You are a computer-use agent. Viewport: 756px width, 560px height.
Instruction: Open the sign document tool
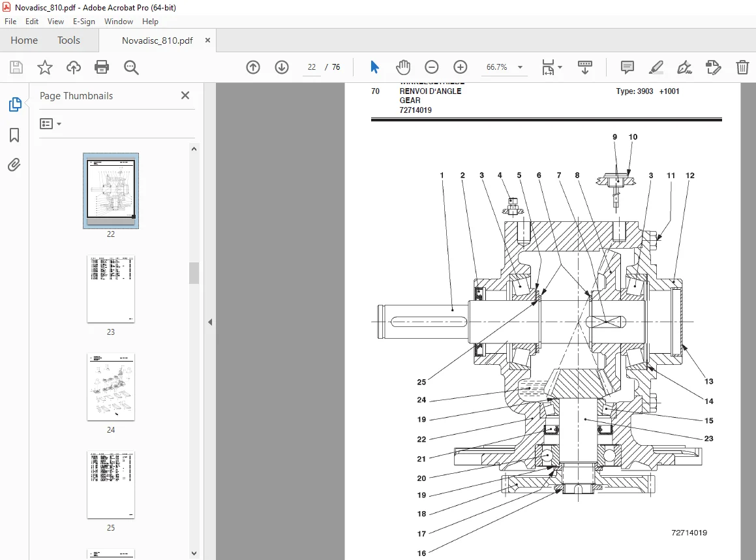[x=685, y=67]
